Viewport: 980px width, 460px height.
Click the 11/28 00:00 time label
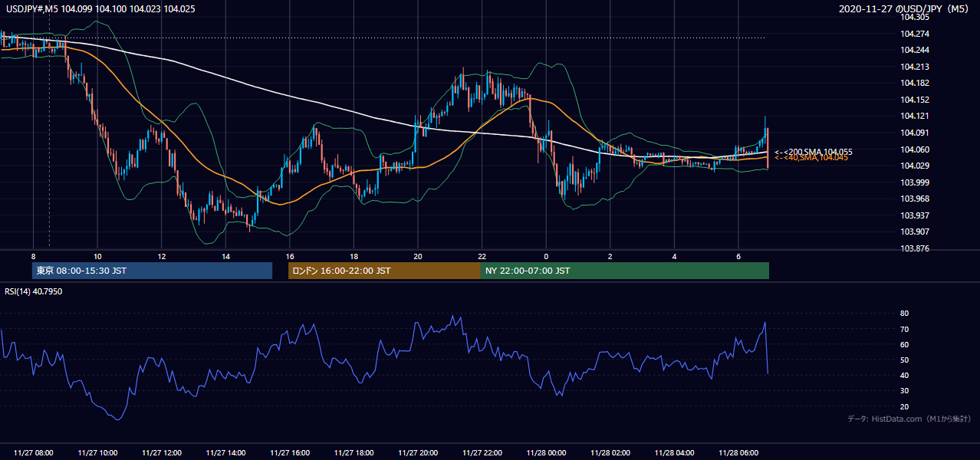[x=546, y=453]
